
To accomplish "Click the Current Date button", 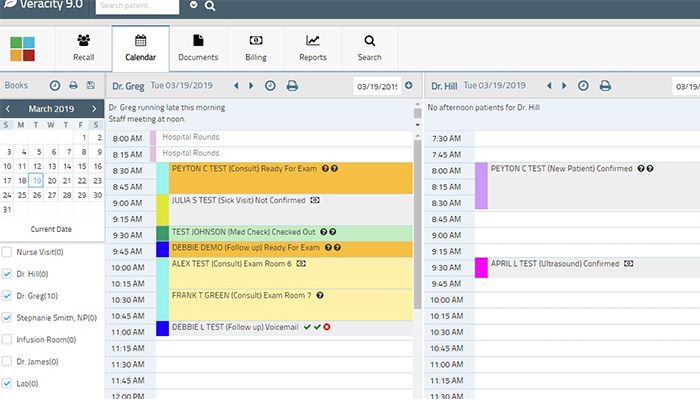I will [51, 229].
